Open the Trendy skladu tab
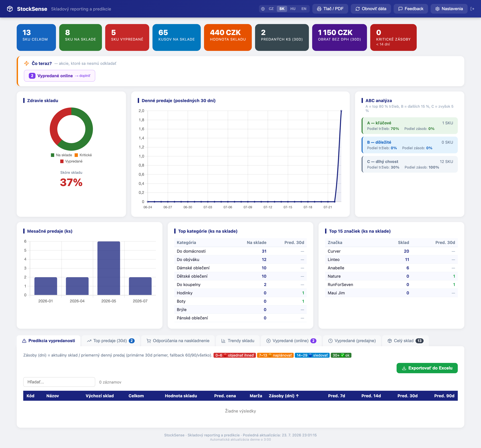 pos(238,341)
